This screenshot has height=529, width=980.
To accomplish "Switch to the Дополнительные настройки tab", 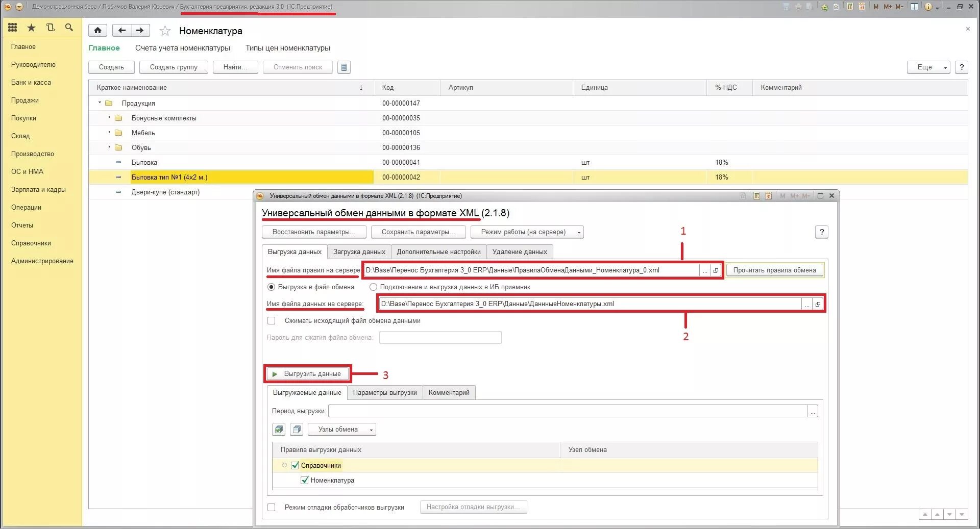I will click(x=439, y=252).
